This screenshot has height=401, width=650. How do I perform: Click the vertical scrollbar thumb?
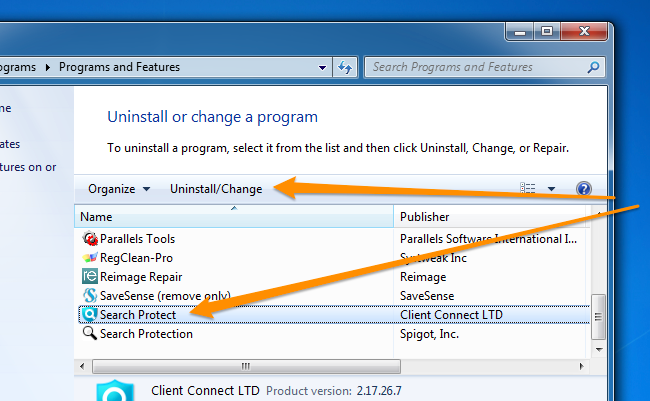[x=598, y=316]
